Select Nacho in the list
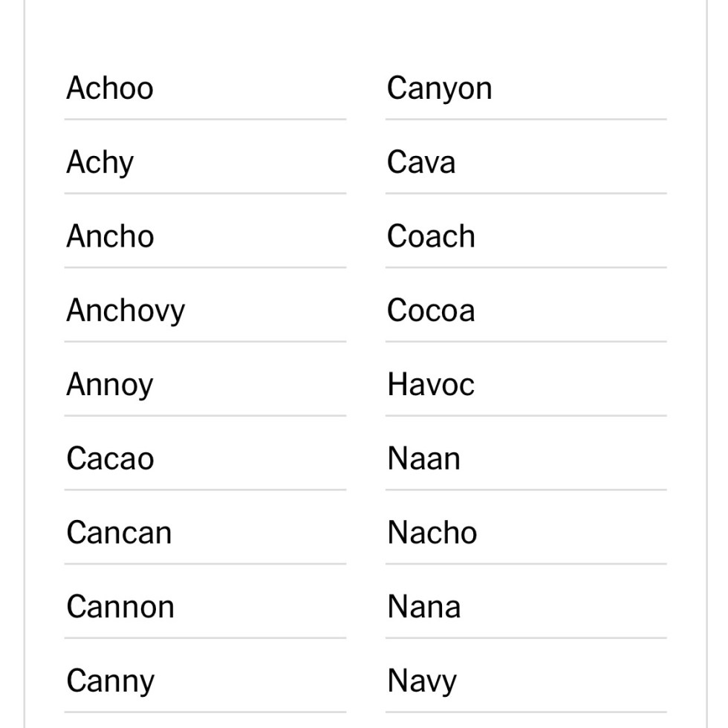 (x=432, y=533)
